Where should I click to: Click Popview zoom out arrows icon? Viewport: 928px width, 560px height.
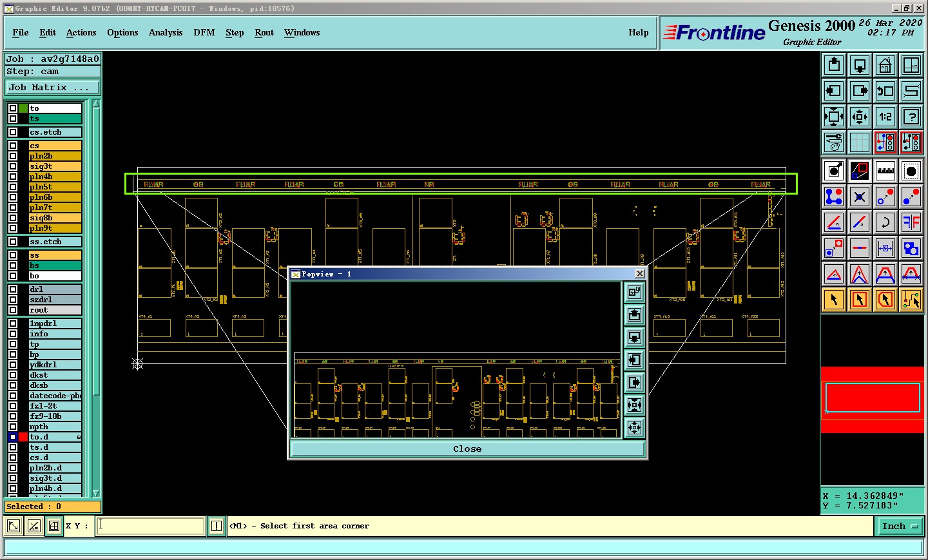point(634,427)
